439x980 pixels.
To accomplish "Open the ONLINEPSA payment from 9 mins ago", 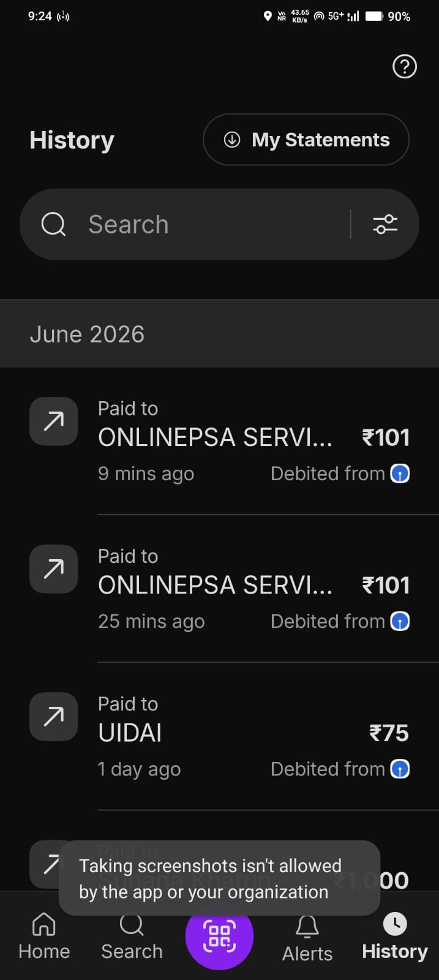I will pos(219,441).
